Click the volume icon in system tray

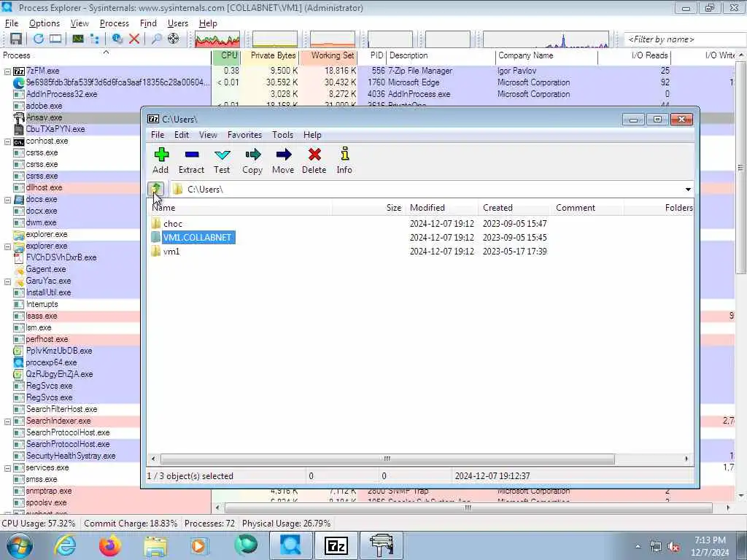coord(674,547)
